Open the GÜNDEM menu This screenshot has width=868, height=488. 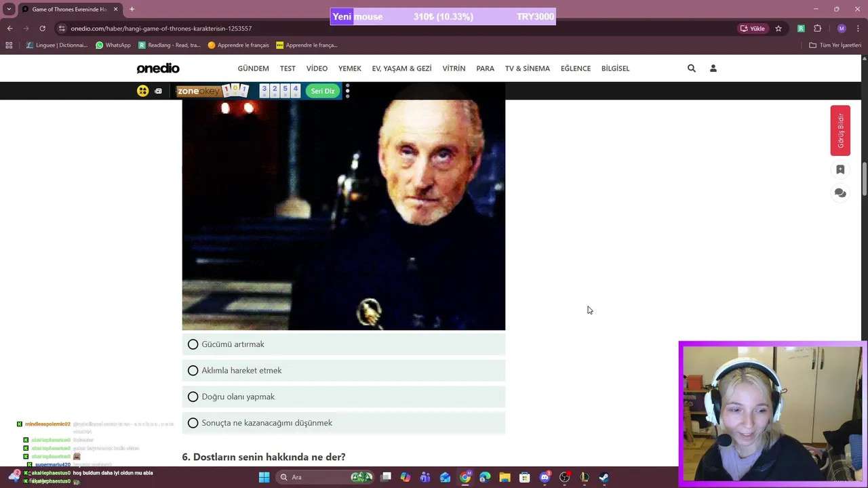coord(253,68)
